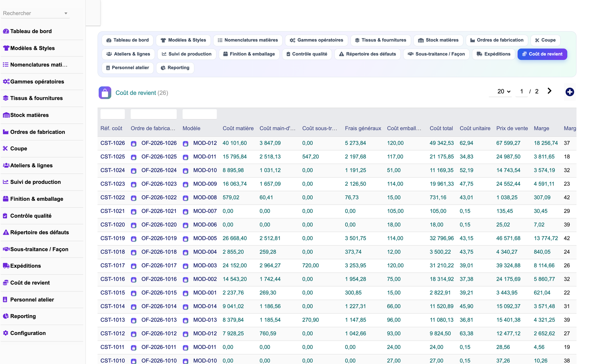This screenshot has height=364, width=589.
Task: Switch to the Modèles & Styles tab
Action: pyautogui.click(x=183, y=40)
